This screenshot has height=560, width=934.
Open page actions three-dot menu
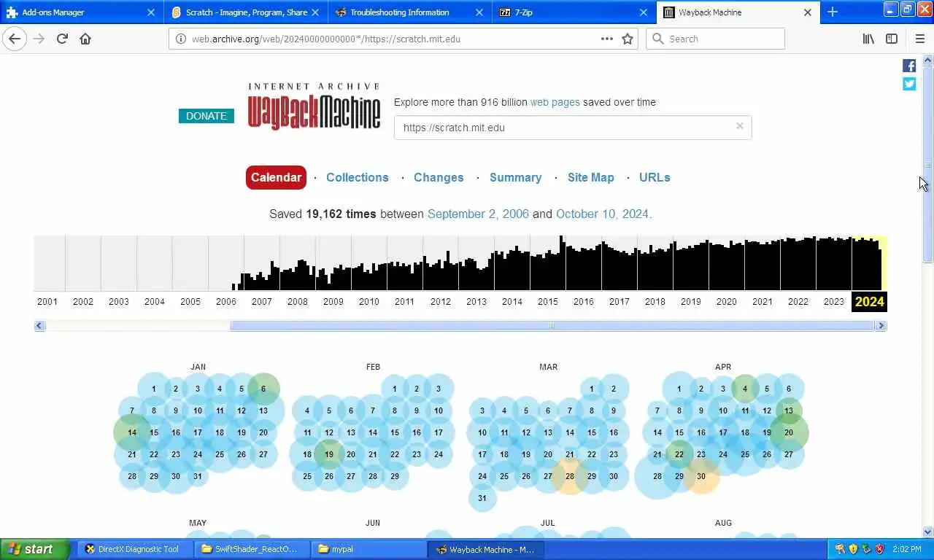[607, 39]
